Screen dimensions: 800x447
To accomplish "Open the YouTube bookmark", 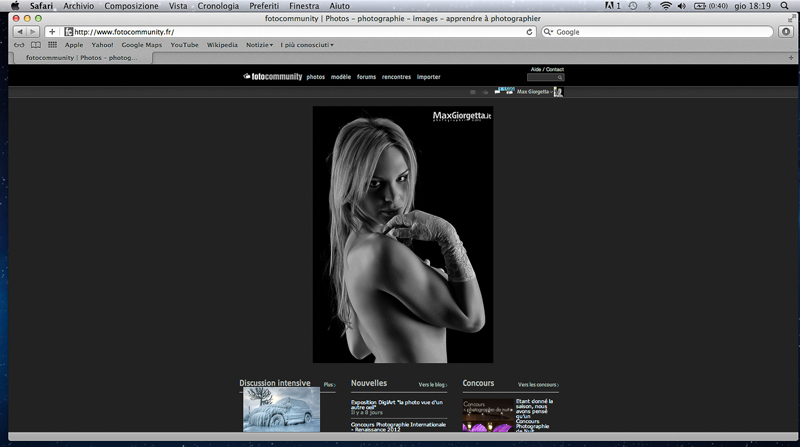I will (184, 45).
